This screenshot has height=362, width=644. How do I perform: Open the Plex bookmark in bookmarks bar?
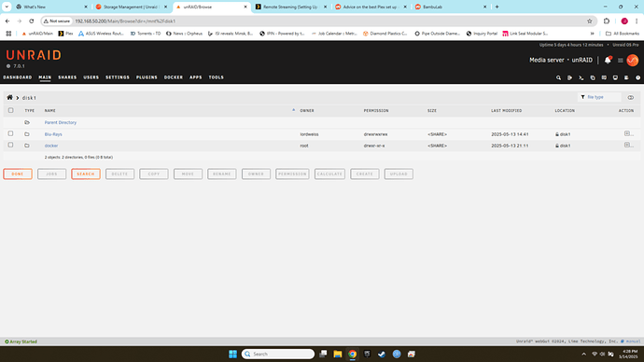pos(65,34)
